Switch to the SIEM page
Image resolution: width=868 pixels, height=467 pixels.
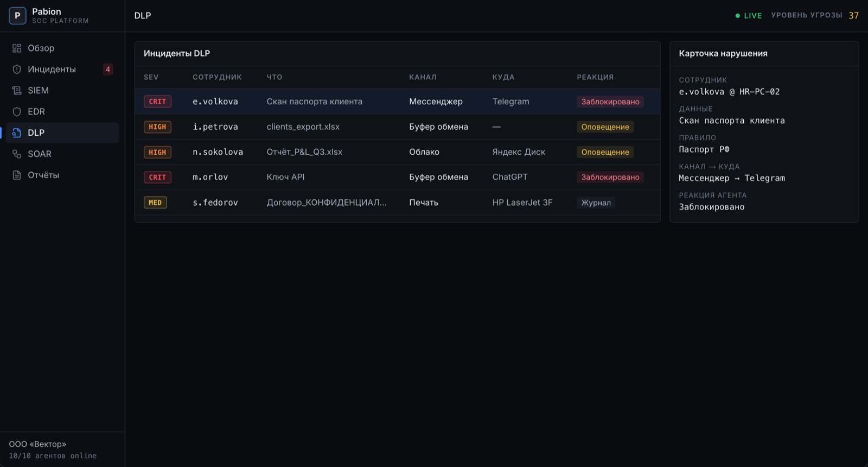(x=62, y=91)
